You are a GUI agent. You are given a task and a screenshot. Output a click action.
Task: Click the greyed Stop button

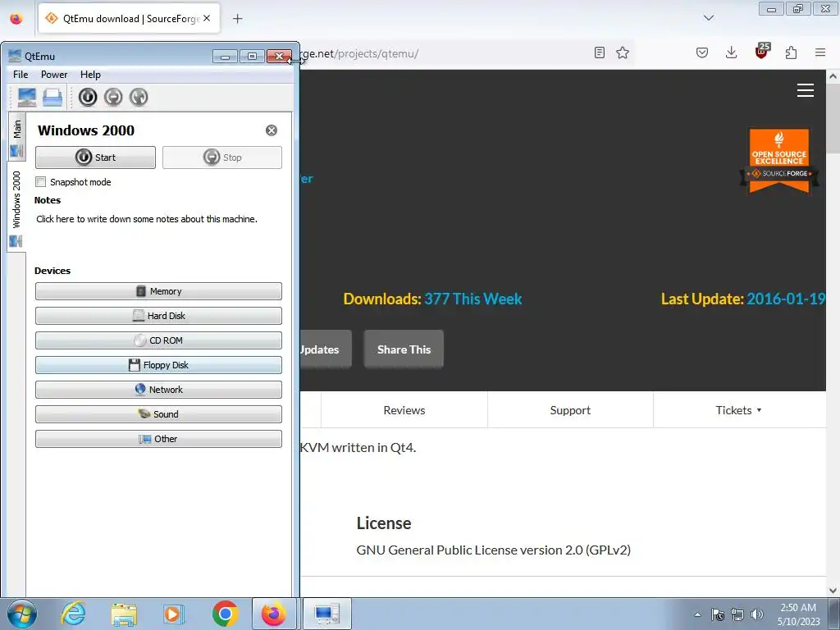point(222,157)
